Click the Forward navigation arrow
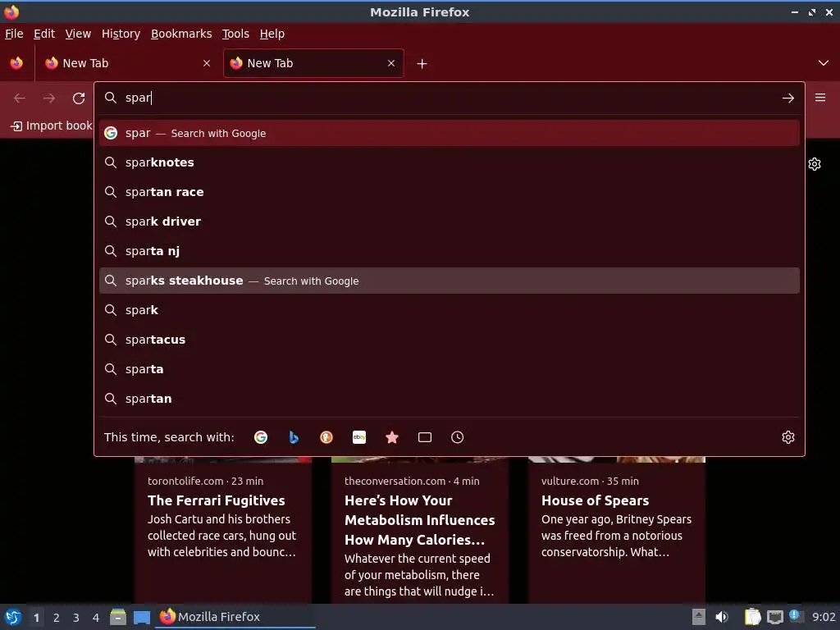840x630 pixels. (49, 98)
